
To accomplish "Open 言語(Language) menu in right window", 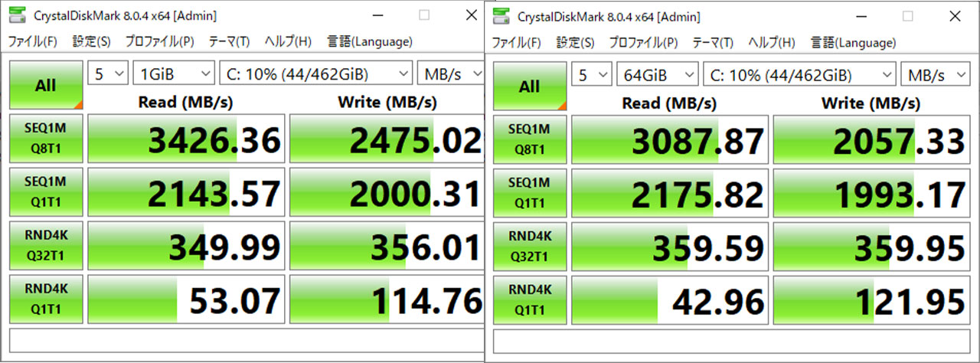I will (853, 42).
